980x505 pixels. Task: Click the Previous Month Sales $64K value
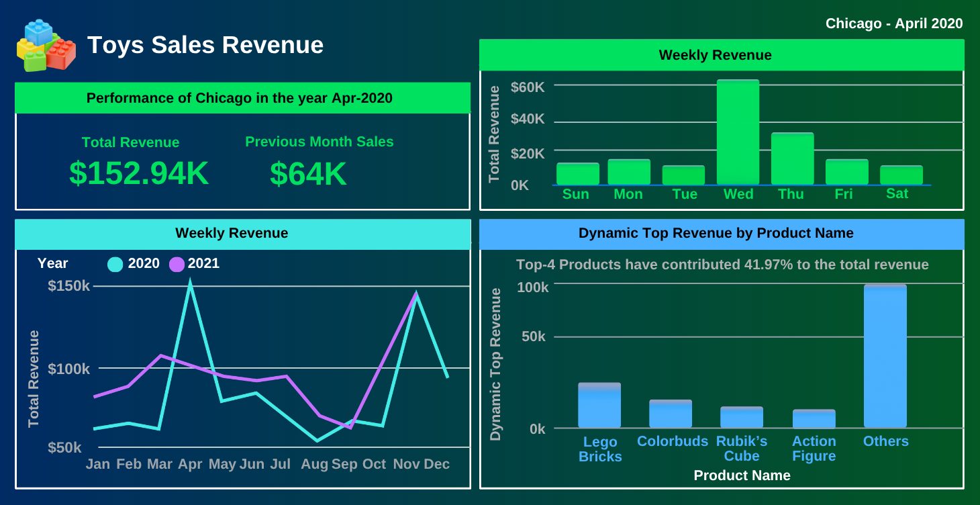(x=308, y=175)
